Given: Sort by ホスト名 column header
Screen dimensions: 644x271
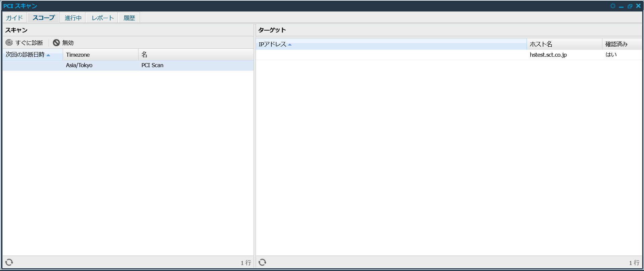Looking at the screenshot, I should (565, 44).
